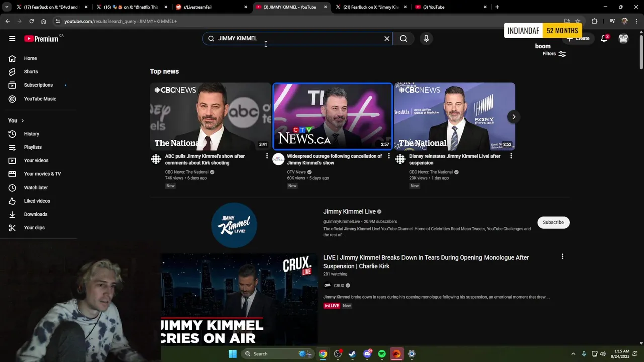This screenshot has width=644, height=362.
Task: Open Chrome from the taskbar
Action: (x=323, y=354)
